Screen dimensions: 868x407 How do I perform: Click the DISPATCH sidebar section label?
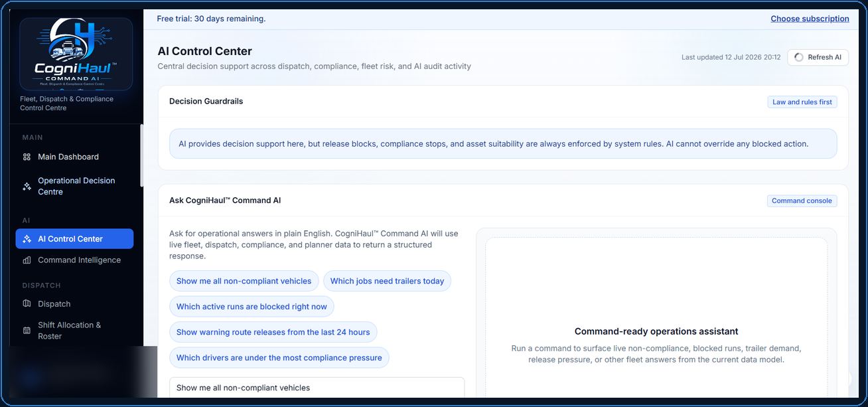(x=42, y=285)
